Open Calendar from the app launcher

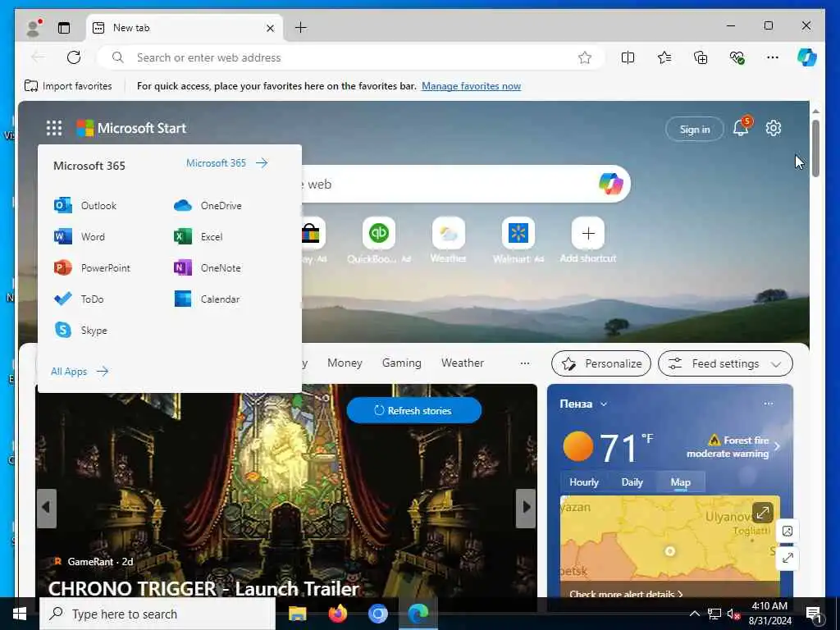click(207, 299)
